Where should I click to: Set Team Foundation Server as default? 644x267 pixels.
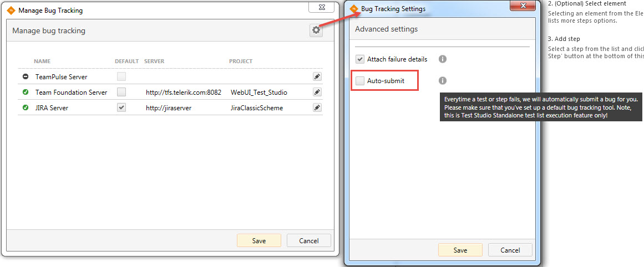(x=121, y=93)
